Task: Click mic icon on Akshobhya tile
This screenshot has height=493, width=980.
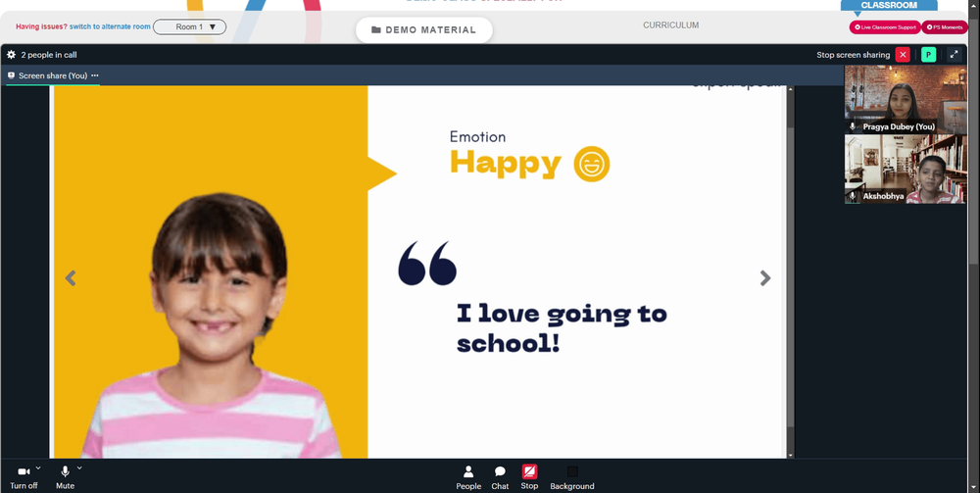Action: click(x=853, y=196)
